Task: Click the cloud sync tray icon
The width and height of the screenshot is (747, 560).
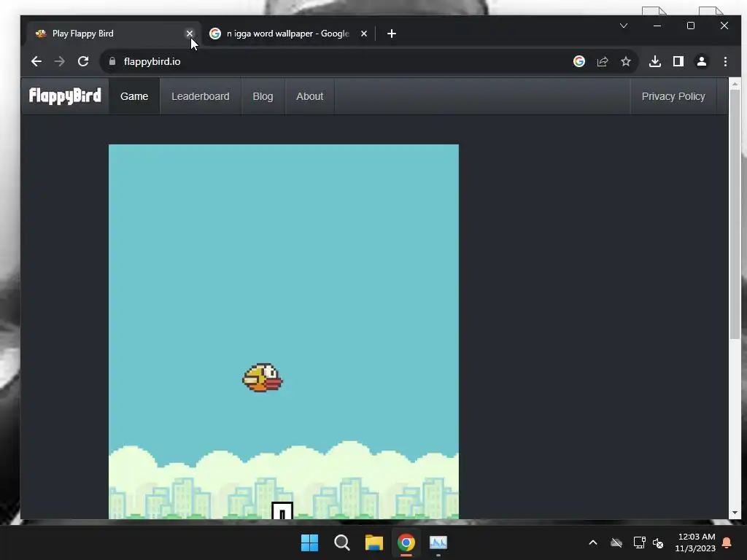Action: (616, 542)
